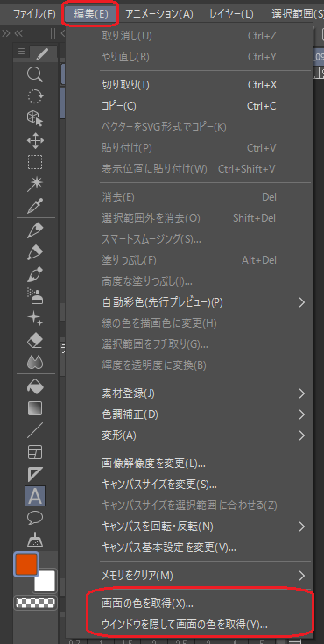The width and height of the screenshot is (324, 644).
Task: Click the pen tab icon on tool palette
Action: click(x=42, y=53)
